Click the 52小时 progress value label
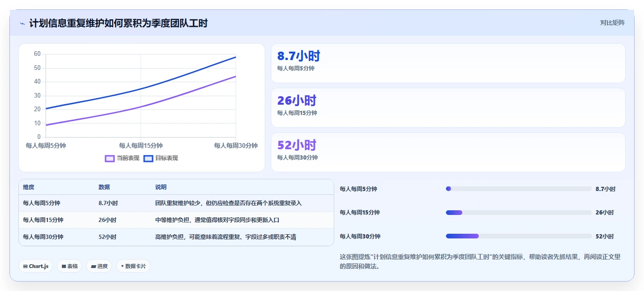The width and height of the screenshot is (644, 291). 605,236
